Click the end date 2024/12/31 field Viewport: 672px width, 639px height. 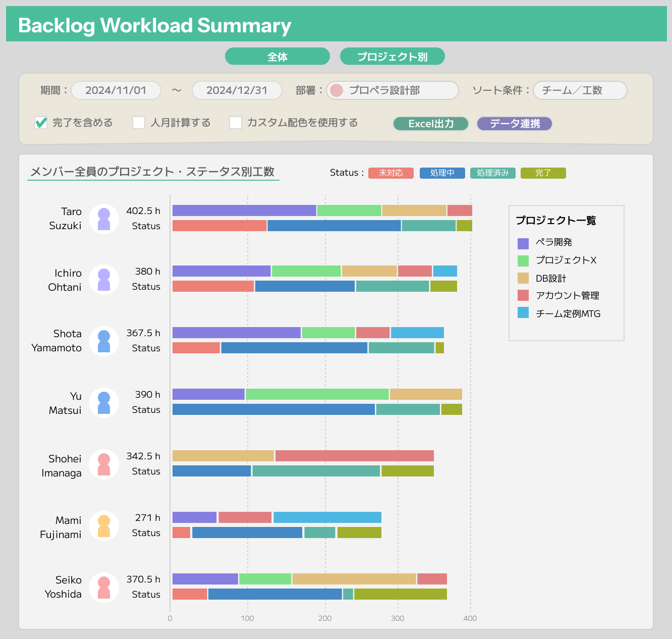point(237,90)
